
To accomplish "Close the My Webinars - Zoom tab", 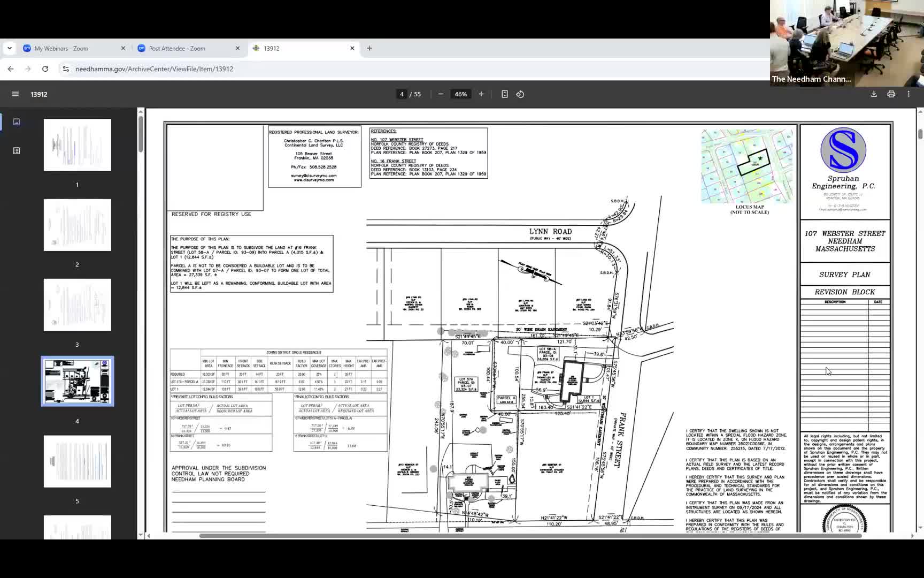I will tap(123, 48).
